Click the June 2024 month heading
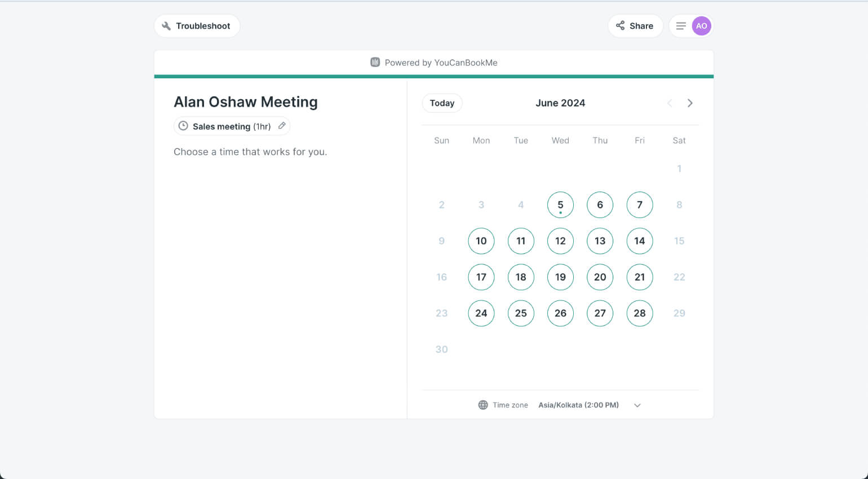The image size is (868, 479). point(560,103)
